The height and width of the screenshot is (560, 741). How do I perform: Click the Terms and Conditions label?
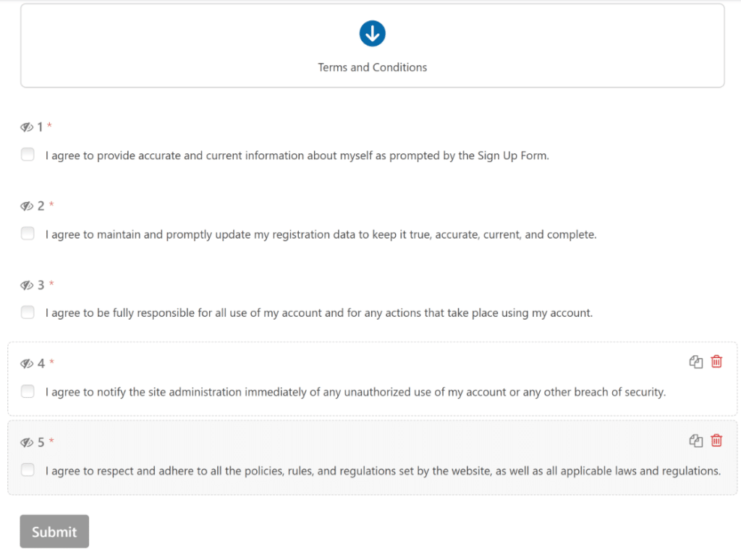click(x=372, y=67)
